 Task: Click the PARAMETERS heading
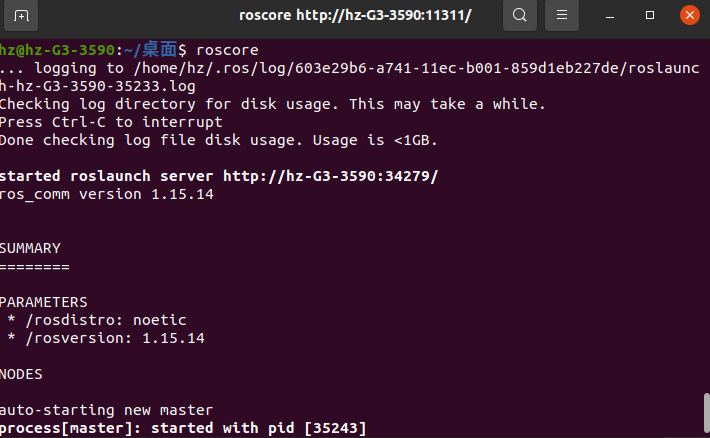click(44, 302)
